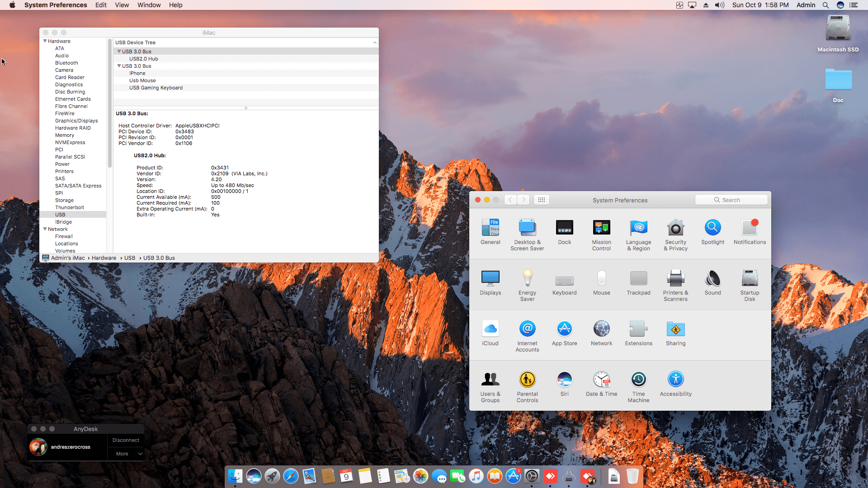The height and width of the screenshot is (488, 868).
Task: Open Energy Saver preferences
Action: 527,286
